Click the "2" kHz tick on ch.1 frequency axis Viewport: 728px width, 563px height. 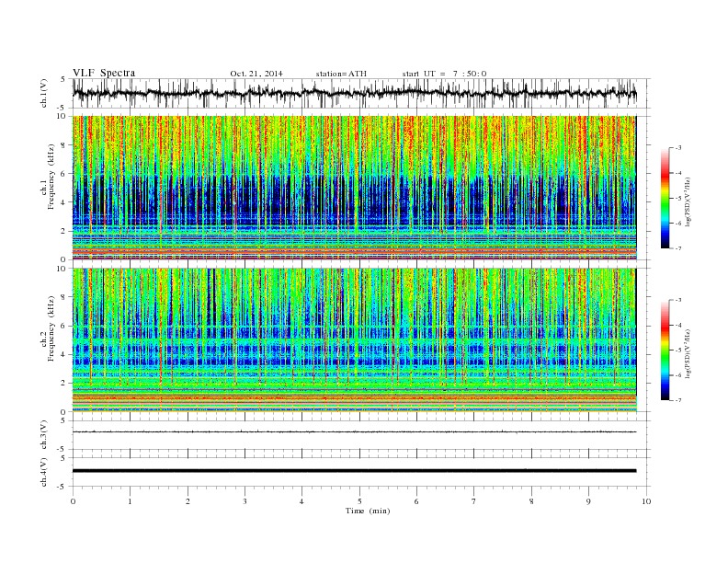pos(65,231)
